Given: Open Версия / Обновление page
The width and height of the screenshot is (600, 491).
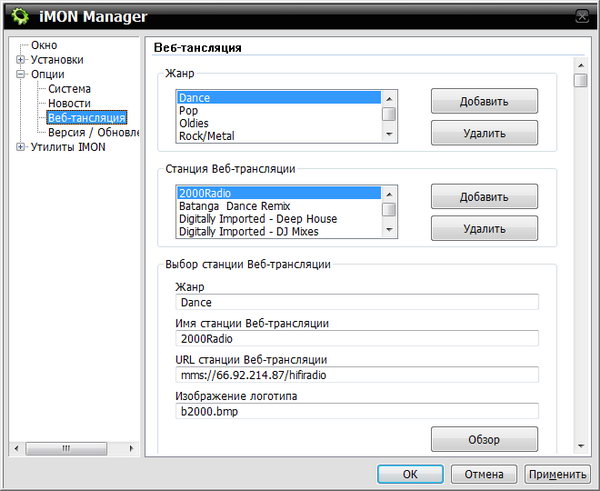Looking at the screenshot, I should point(93,132).
